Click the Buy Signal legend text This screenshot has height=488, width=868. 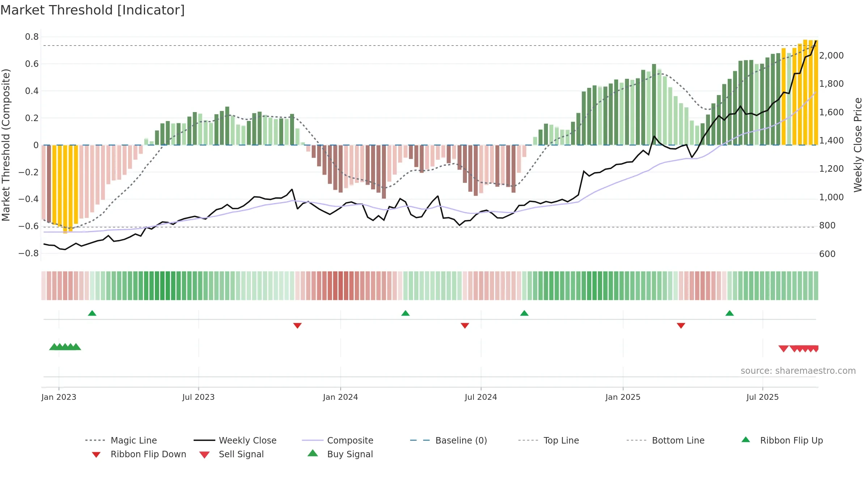[350, 454]
